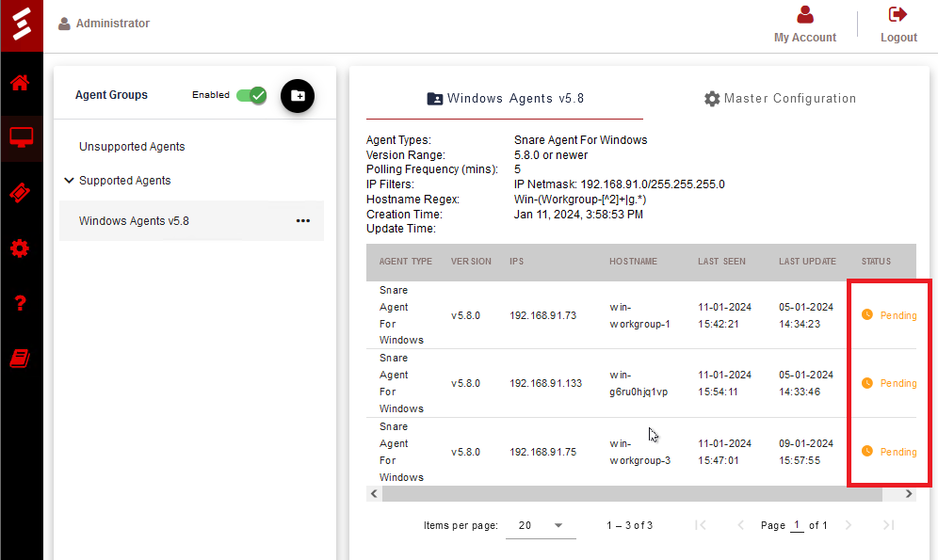Select Windows Agents v5.8 group
This screenshot has width=938, height=560.
pyautogui.click(x=191, y=221)
